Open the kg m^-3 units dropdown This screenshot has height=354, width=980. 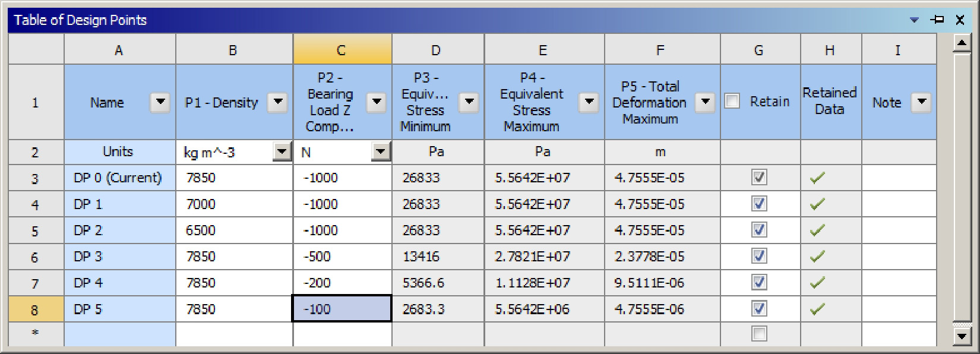282,152
